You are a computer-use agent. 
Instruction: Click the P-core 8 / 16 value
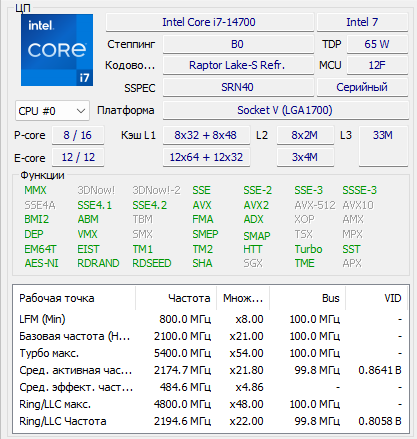tap(78, 135)
